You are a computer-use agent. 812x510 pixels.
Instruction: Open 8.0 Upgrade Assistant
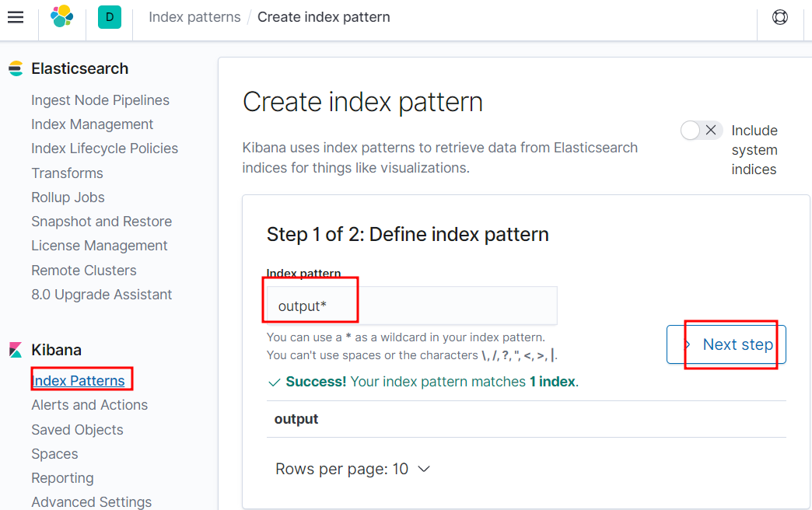[x=101, y=295]
